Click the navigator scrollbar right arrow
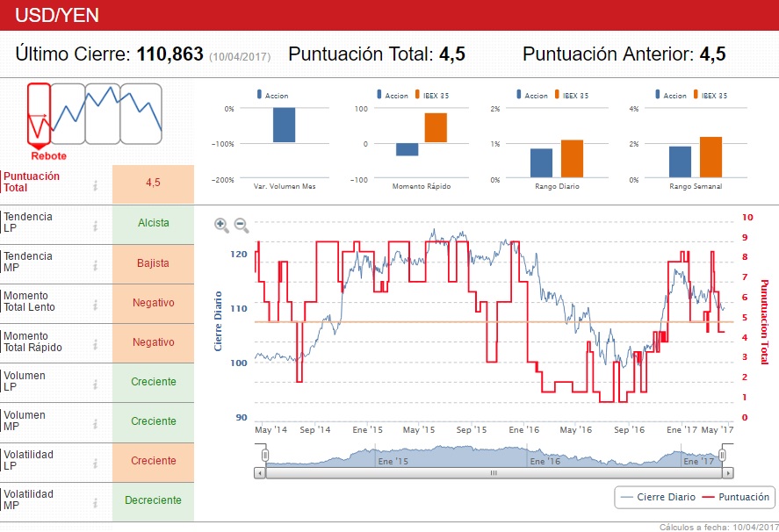The width and height of the screenshot is (779, 532). pyautogui.click(x=728, y=473)
